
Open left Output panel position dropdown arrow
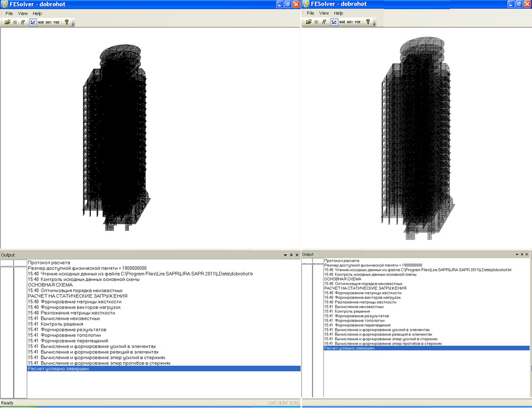point(285,255)
